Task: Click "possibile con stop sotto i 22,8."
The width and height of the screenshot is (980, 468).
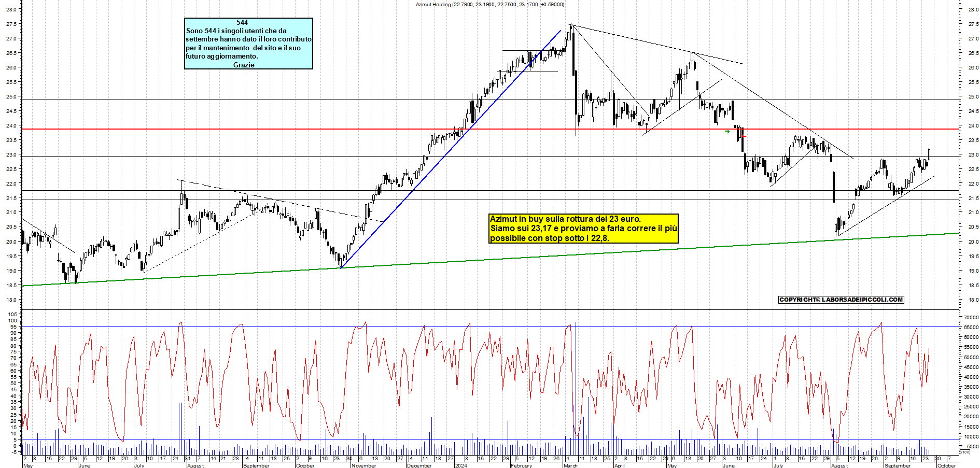Action: (550, 238)
